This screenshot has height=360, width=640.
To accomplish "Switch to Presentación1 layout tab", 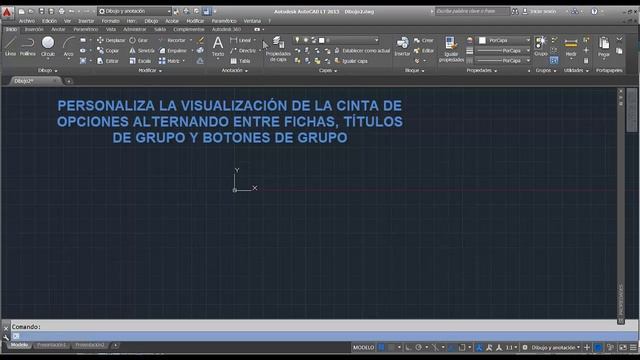I will click(x=51, y=345).
